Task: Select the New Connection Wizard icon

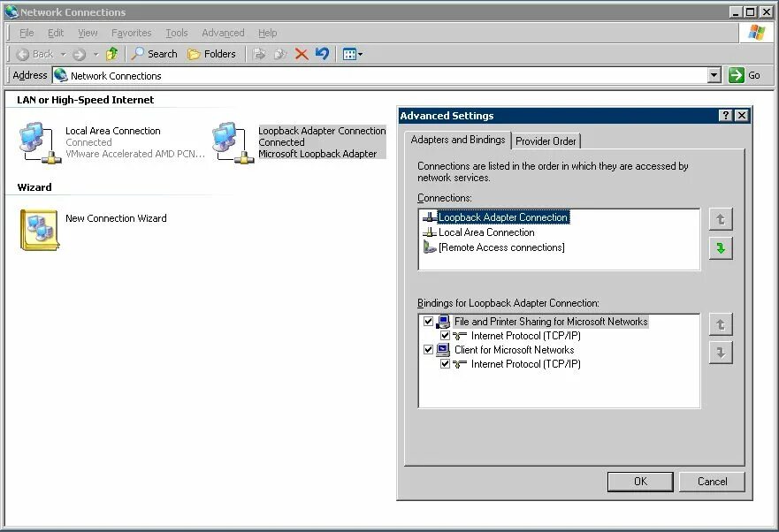Action: click(x=40, y=230)
